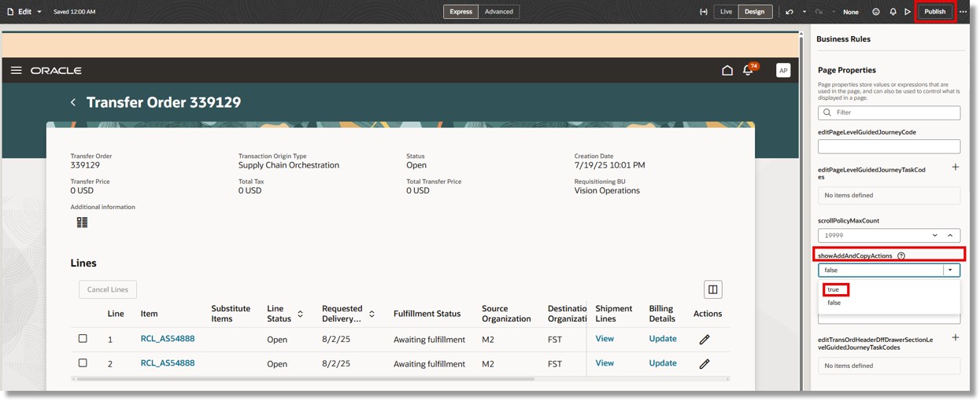Click the editPageLevelGuidedJourneyCode input field
The height and width of the screenshot is (401, 980).
(x=889, y=146)
